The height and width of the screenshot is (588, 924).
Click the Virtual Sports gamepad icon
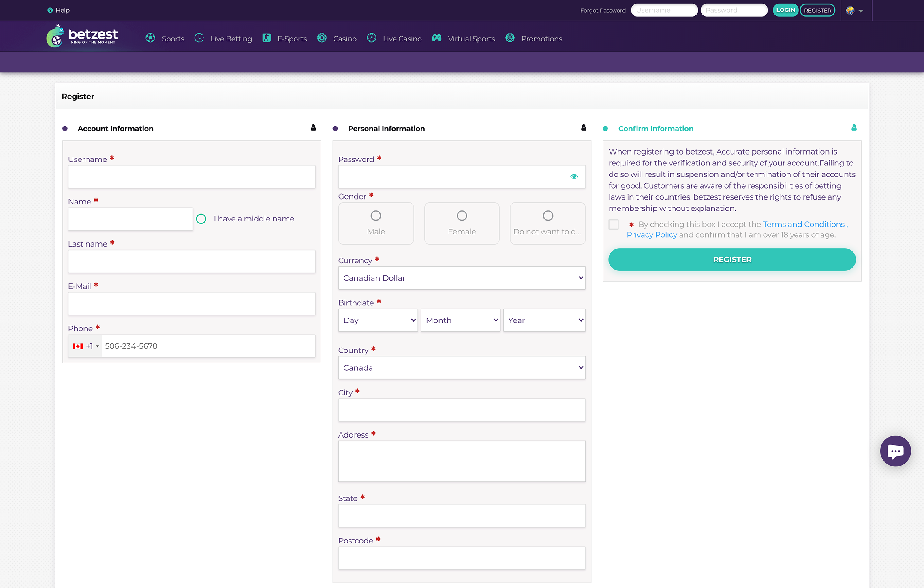436,38
